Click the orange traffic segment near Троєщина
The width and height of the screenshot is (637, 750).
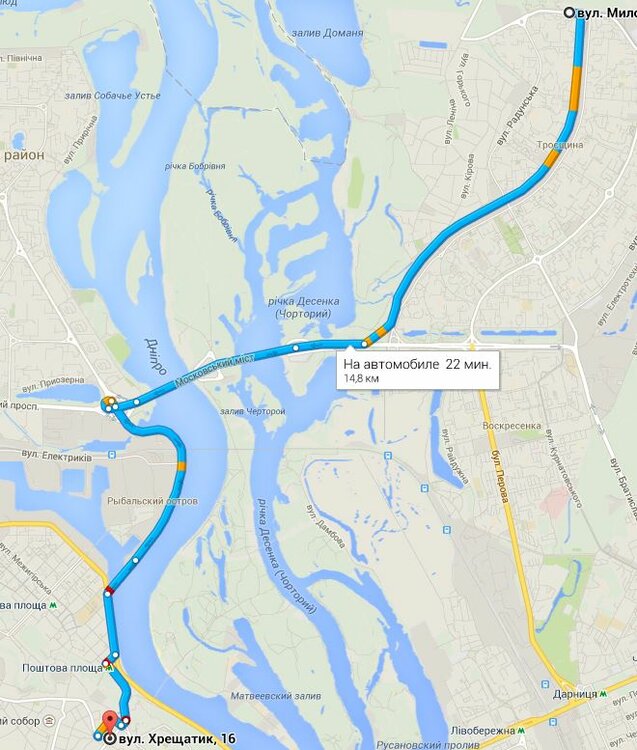coord(552,158)
